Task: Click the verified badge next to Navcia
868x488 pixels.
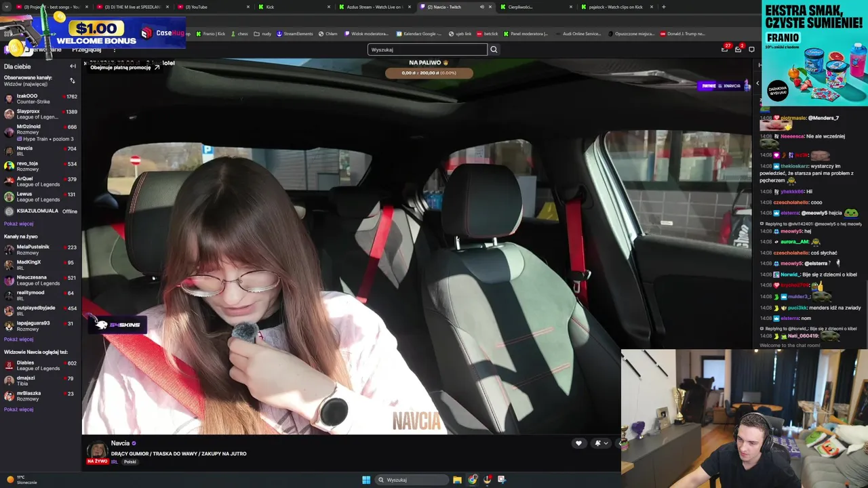Action: 134,443
